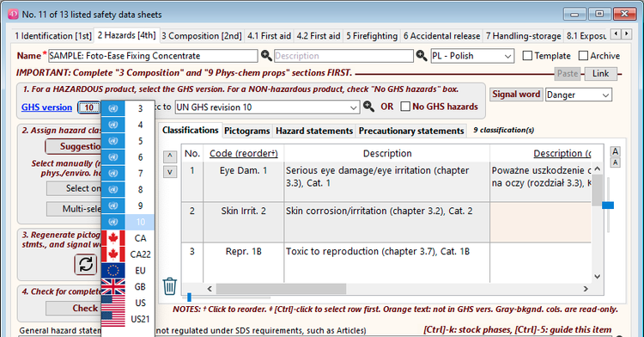Show the Precautionary statements sub-tab
This screenshot has width=644, height=337.
point(411,131)
